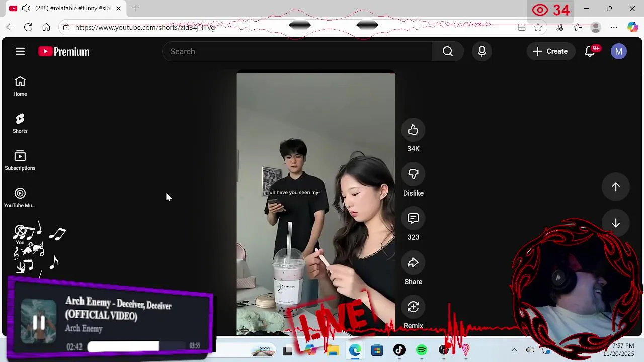Toggle Dislike on this Short
This screenshot has height=362, width=644.
pyautogui.click(x=413, y=174)
